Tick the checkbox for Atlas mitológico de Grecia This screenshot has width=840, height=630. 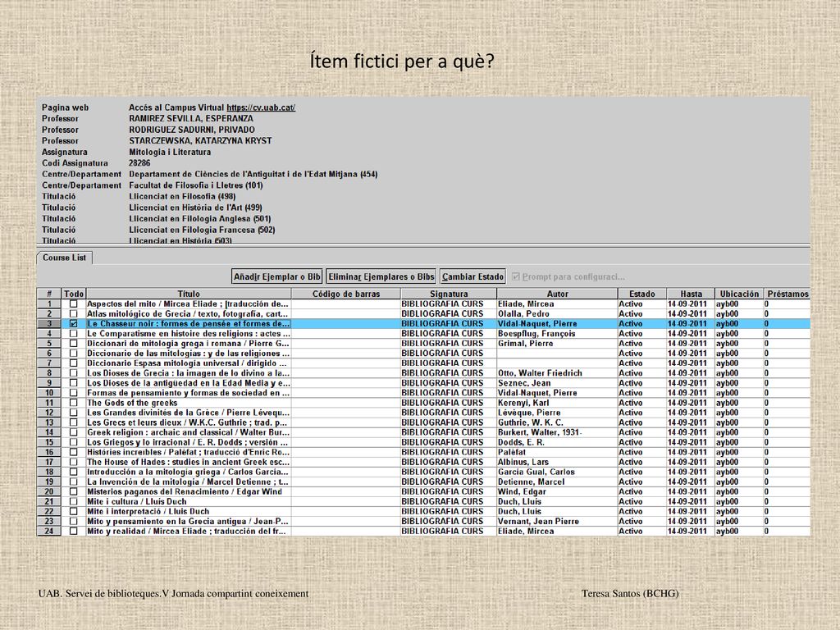pos(73,314)
